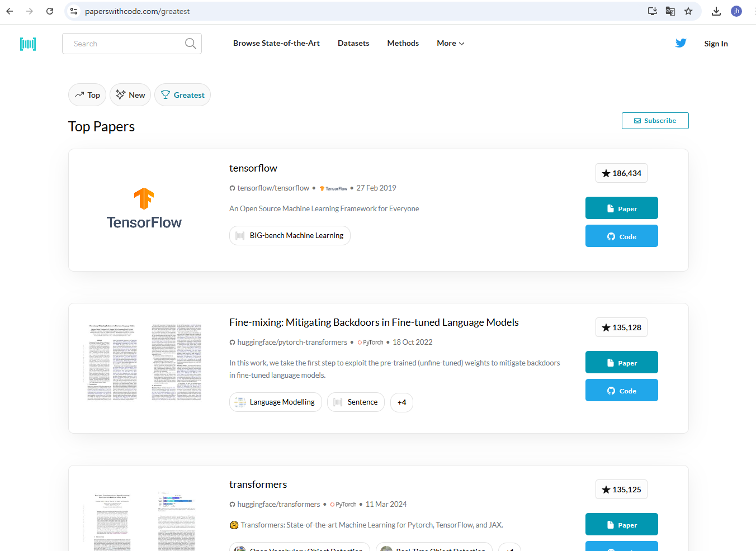Viewport: 756px width, 551px height.
Task: Select the Sentence tag
Action: 356,402
